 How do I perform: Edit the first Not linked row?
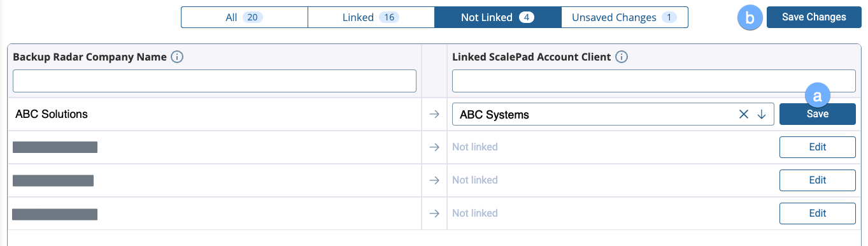pos(818,147)
